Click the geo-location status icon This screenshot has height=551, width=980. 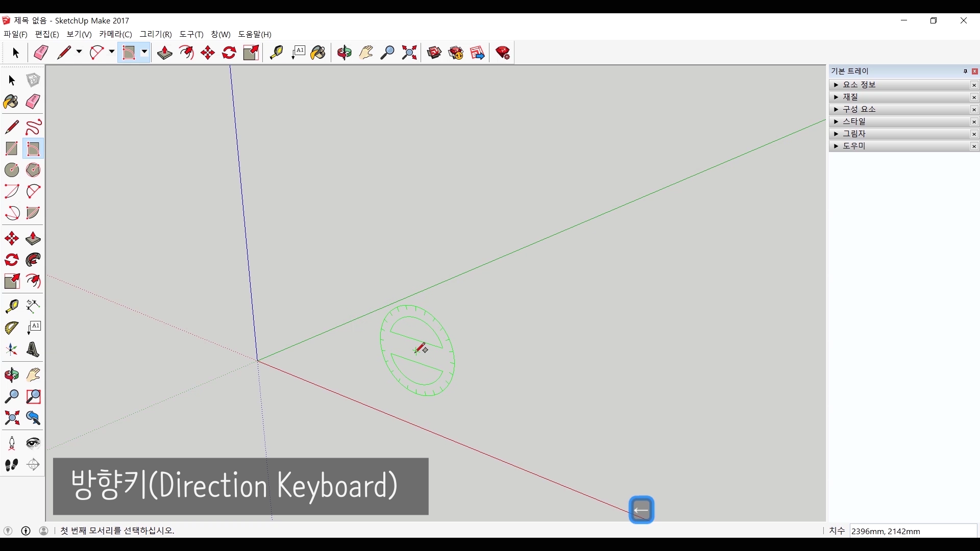[x=8, y=531]
